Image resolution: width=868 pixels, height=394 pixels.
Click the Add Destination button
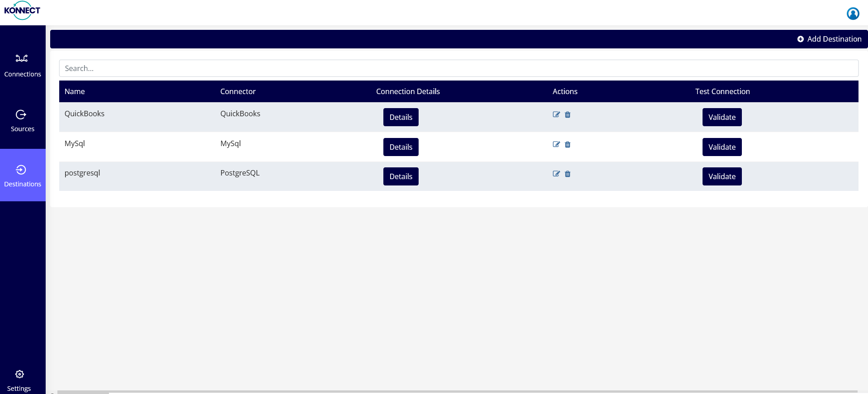pos(829,39)
